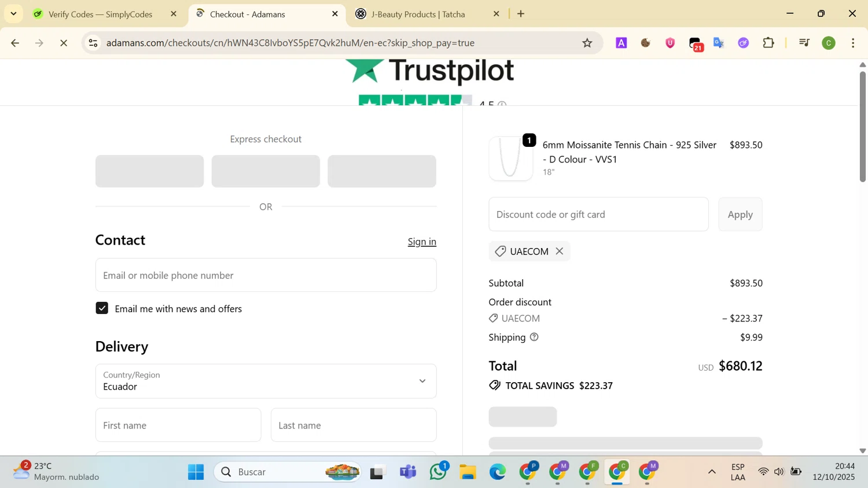Image resolution: width=868 pixels, height=488 pixels.
Task: Click the Trustpilot logo
Action: pos(429,71)
